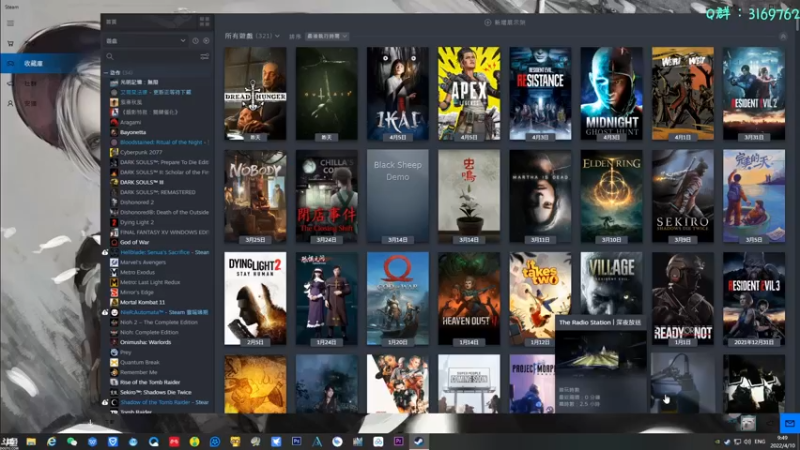Select God of War in the list
The height and width of the screenshot is (450, 800).
point(134,242)
